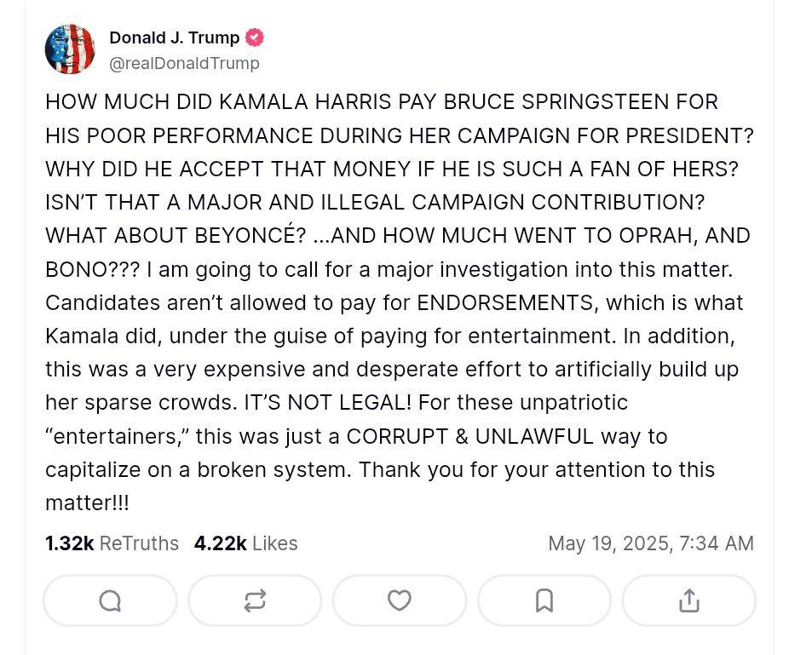
Task: ReTruth this post using the arrows icon
Action: 255,601
